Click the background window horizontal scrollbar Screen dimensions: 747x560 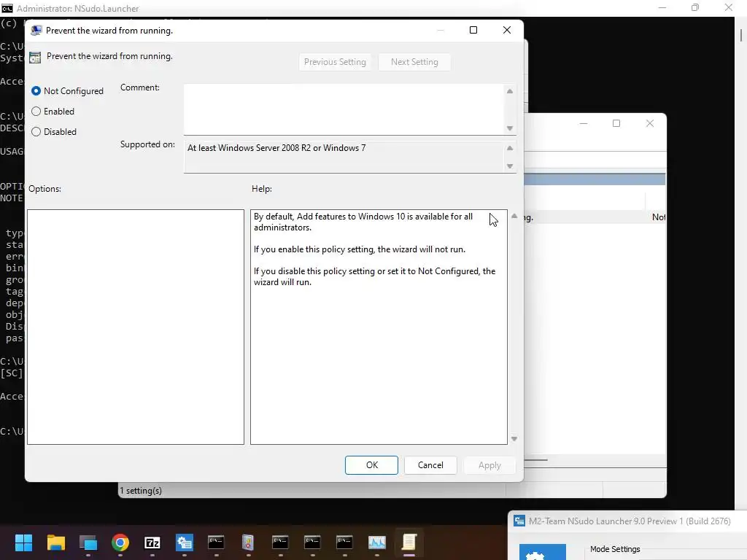(536, 460)
